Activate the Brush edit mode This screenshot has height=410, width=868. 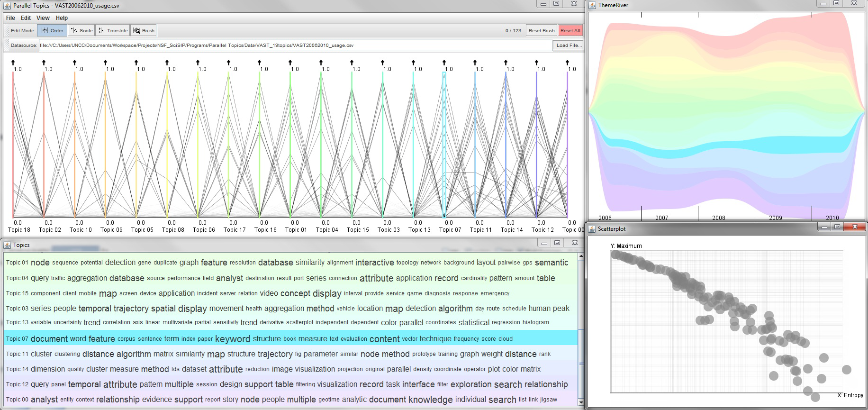point(144,31)
